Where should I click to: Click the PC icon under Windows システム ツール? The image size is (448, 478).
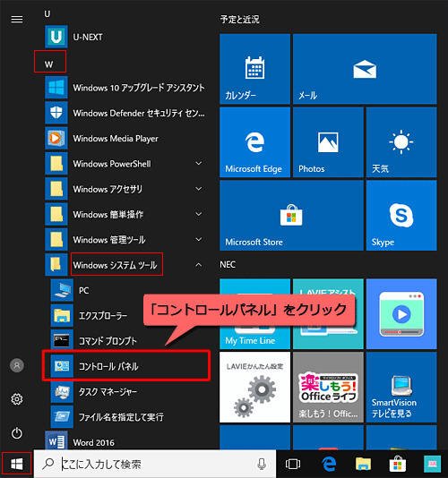coord(62,290)
